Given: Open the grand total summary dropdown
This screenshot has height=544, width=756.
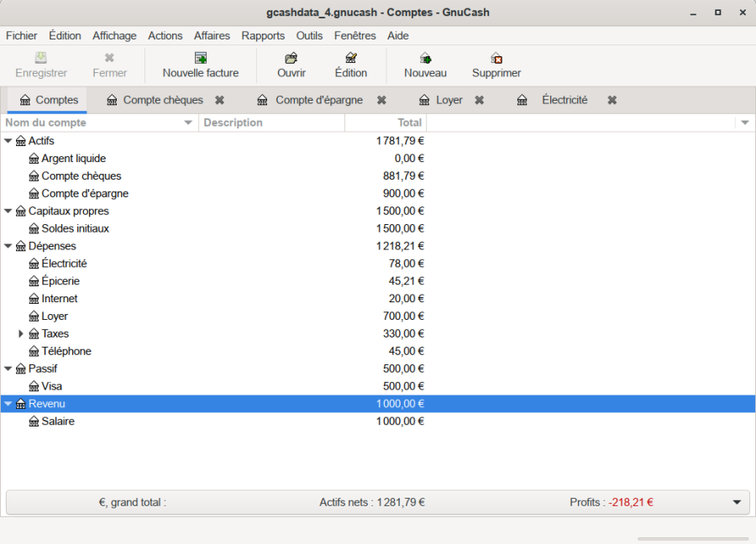Looking at the screenshot, I should pyautogui.click(x=737, y=502).
